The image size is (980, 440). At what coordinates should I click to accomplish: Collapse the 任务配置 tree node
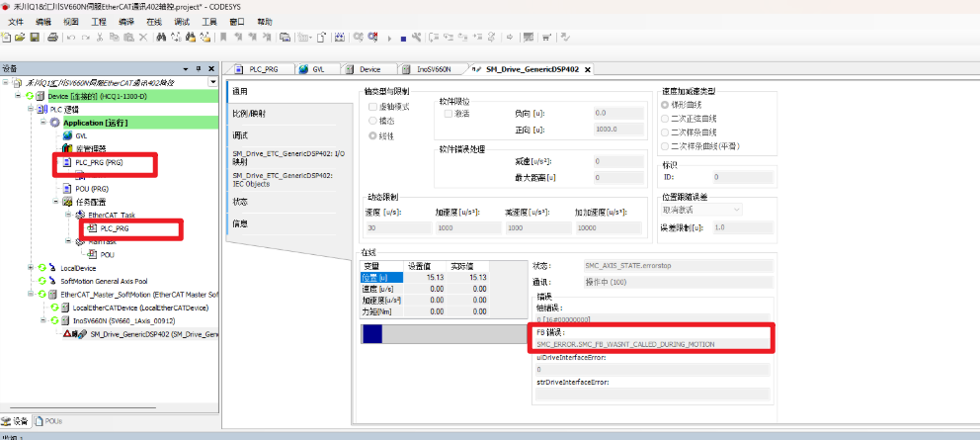click(54, 201)
